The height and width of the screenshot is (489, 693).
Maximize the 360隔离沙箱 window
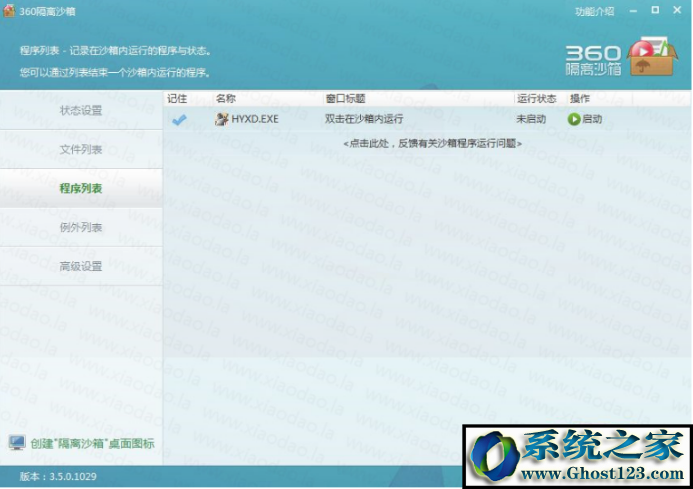(655, 10)
